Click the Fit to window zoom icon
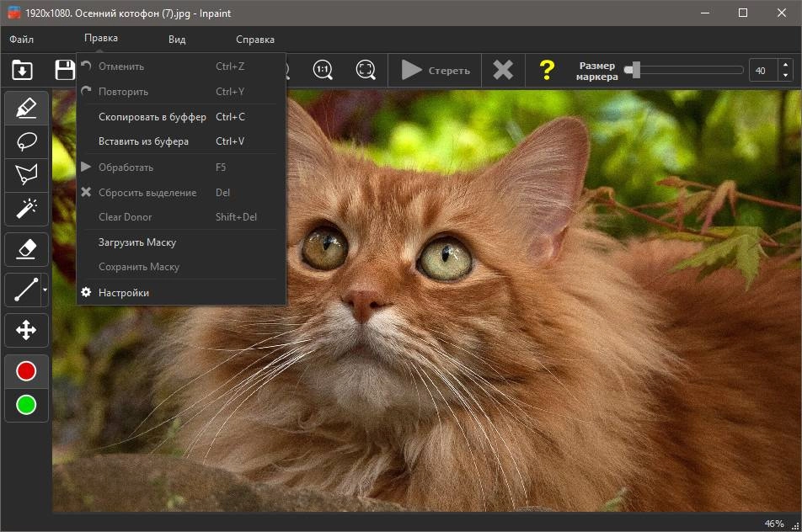 tap(366, 70)
